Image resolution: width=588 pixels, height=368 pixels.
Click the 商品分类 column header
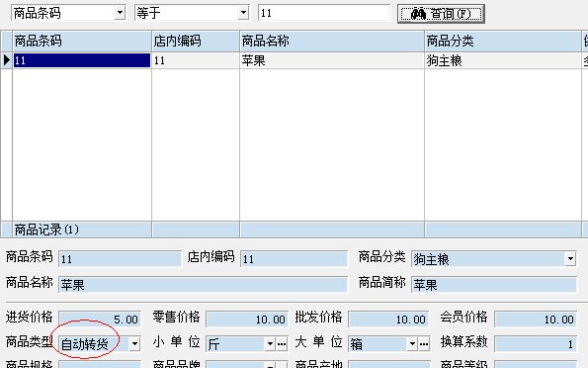(x=503, y=41)
